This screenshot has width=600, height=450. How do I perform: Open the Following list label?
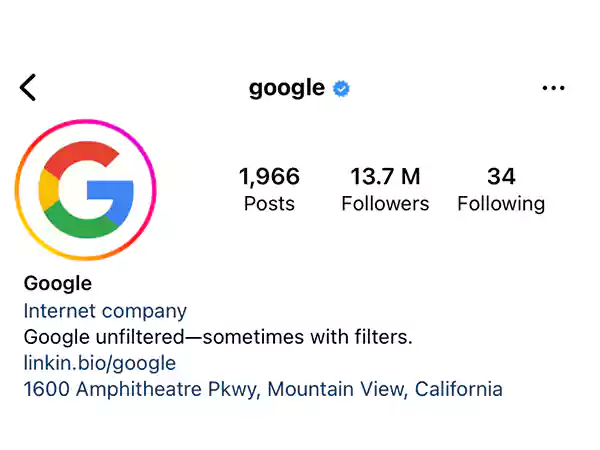pos(501,204)
